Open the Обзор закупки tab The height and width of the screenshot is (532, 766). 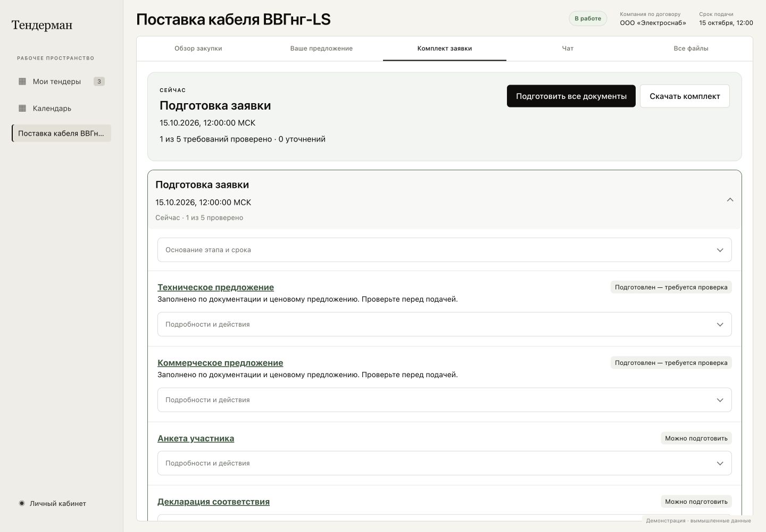198,48
